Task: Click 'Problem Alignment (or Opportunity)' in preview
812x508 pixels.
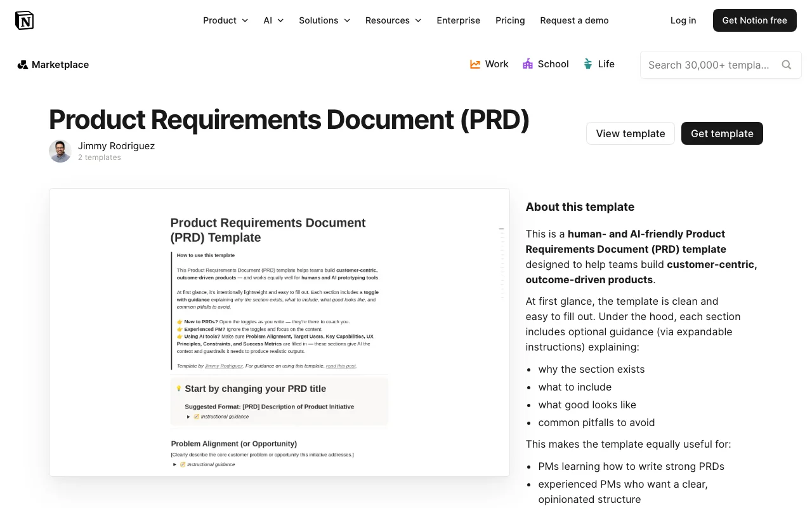Action: coord(233,443)
